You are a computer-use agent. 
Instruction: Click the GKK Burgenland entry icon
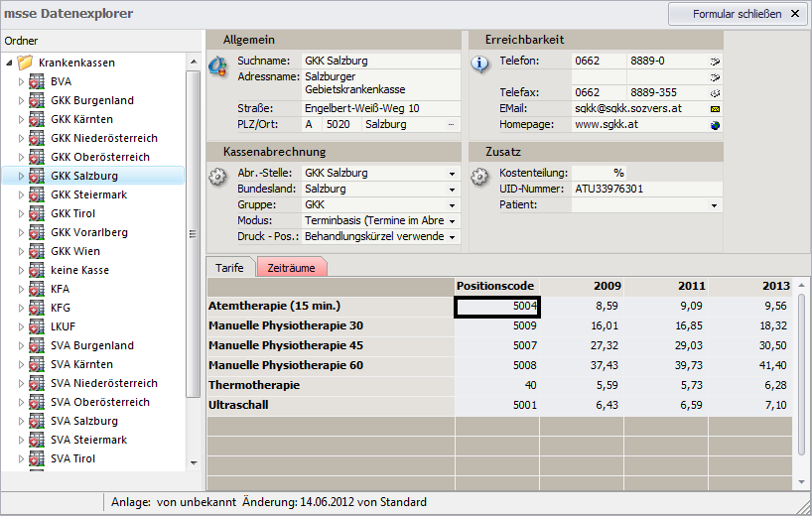[37, 100]
